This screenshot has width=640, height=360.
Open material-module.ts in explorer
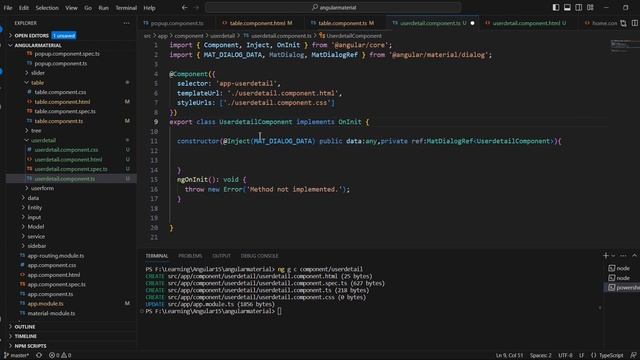click(51, 313)
